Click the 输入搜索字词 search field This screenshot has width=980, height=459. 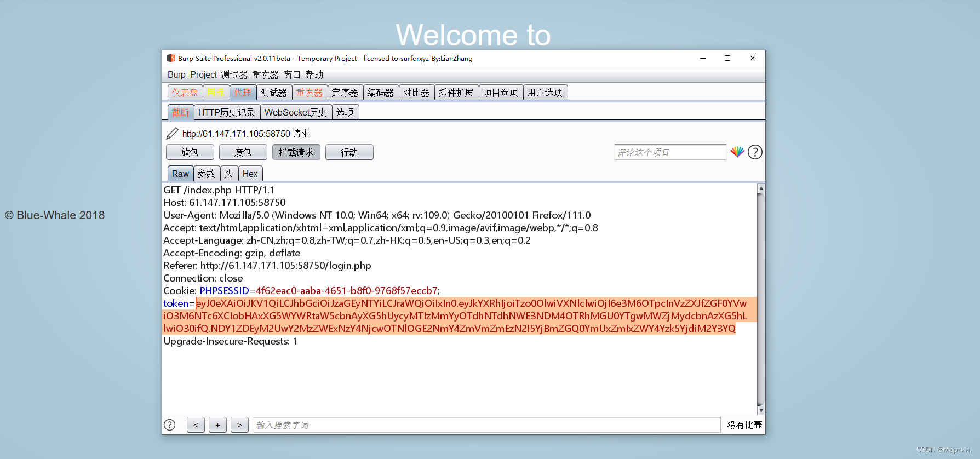point(487,425)
